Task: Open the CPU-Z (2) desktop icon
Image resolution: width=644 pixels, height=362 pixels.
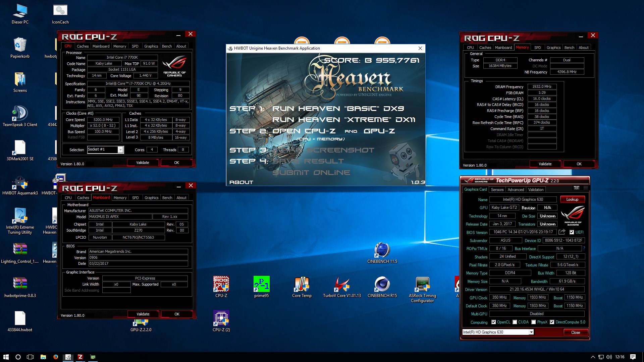Action: (x=221, y=321)
